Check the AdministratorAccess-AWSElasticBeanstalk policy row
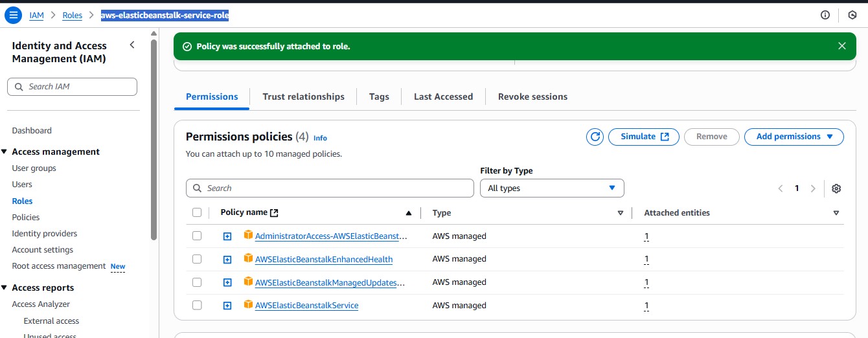This screenshot has height=338, width=868. pyautogui.click(x=197, y=236)
